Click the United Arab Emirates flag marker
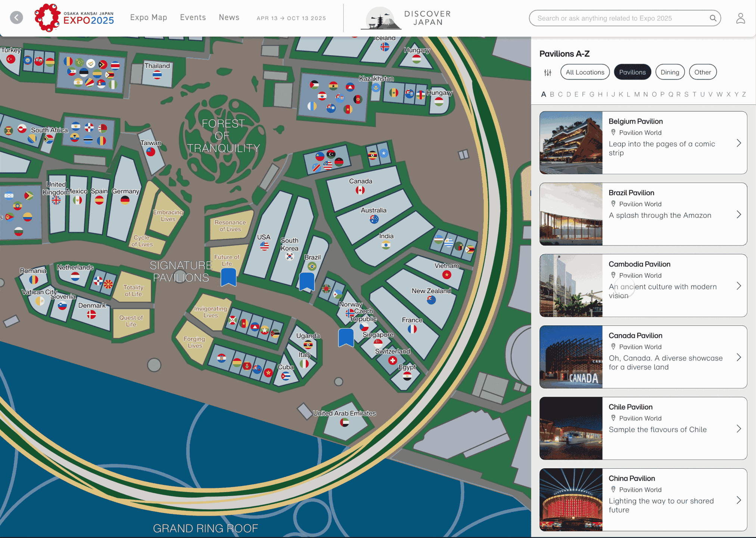 coord(345,423)
